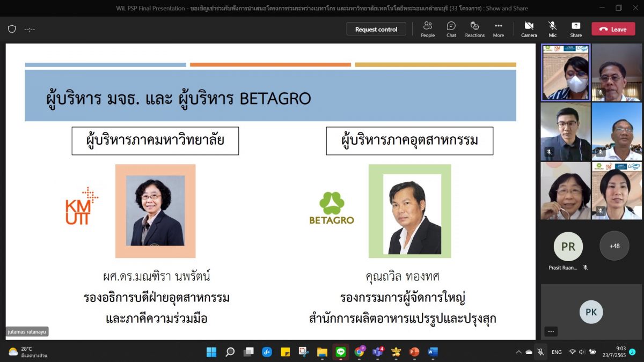Click the BETAGRO logo on the slide

point(332,208)
